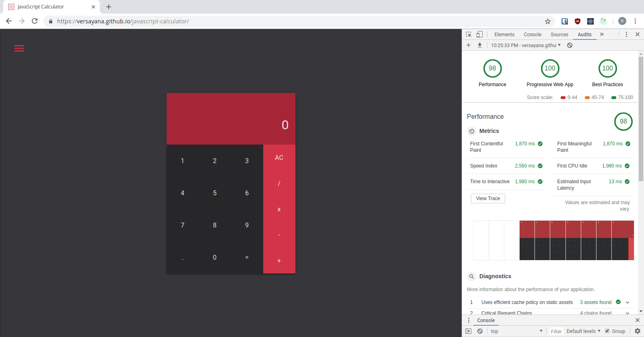The width and height of the screenshot is (644, 337).
Task: Click the audits panel vertical scrollbar
Action: [641, 119]
